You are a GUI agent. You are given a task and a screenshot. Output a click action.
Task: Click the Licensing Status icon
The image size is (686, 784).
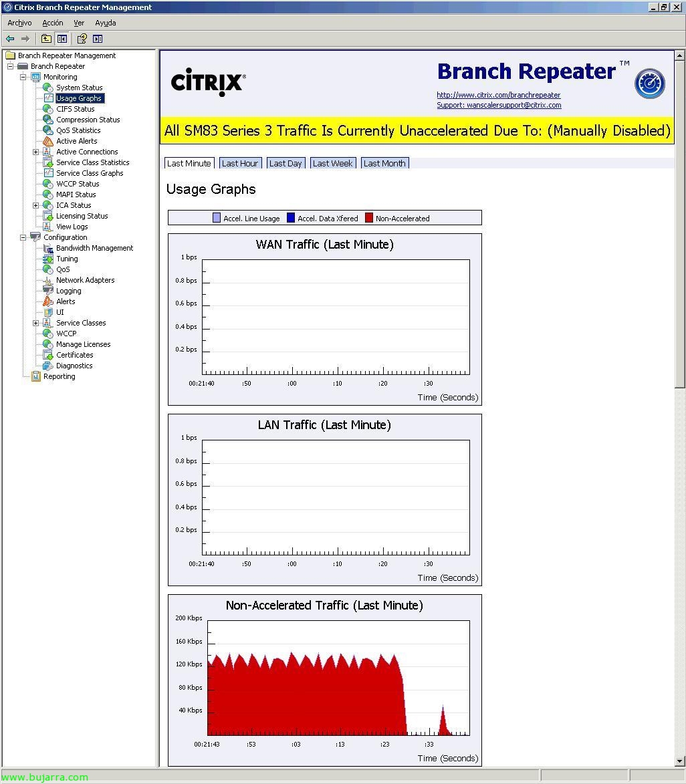pos(48,216)
